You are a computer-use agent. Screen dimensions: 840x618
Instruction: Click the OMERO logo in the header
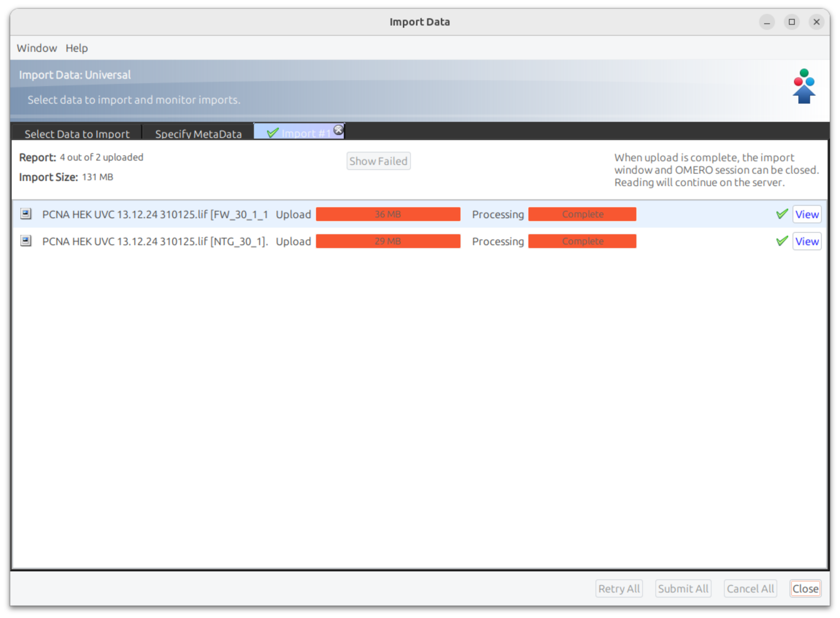pyautogui.click(x=804, y=87)
